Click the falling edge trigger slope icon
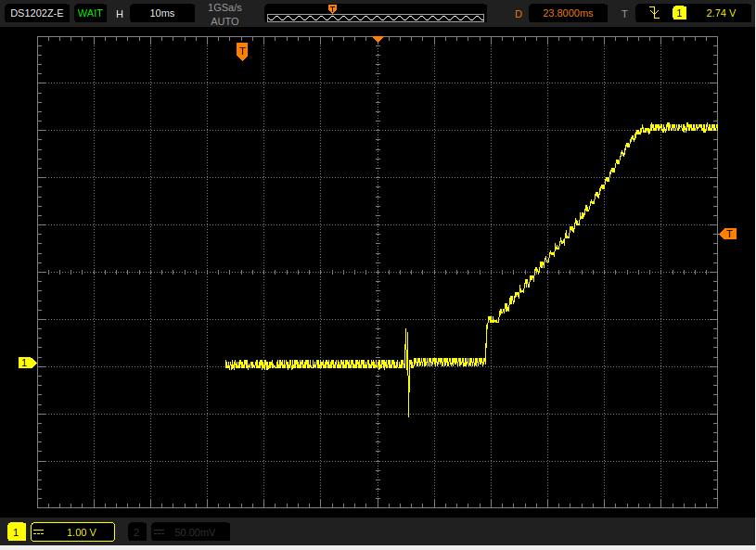Screen dimensions: 756x550 pyautogui.click(x=654, y=13)
